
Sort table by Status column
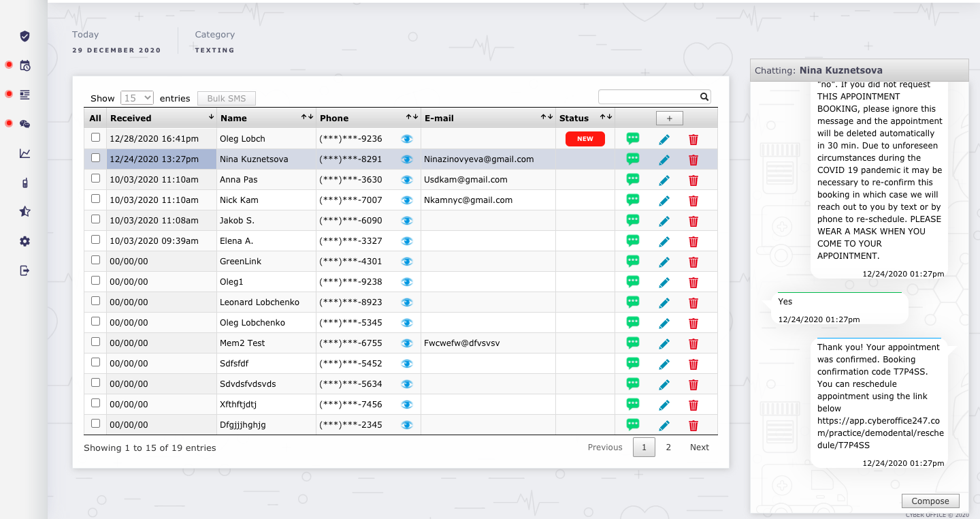coord(585,118)
